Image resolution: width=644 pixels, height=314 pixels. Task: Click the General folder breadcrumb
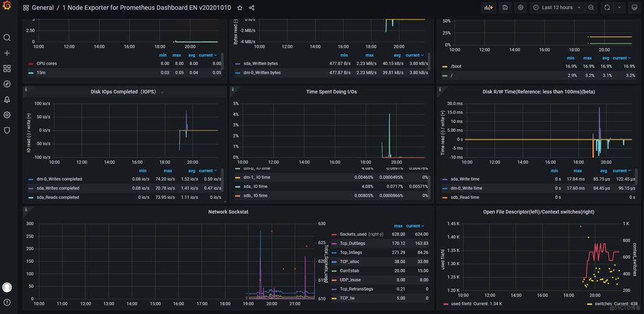point(42,8)
